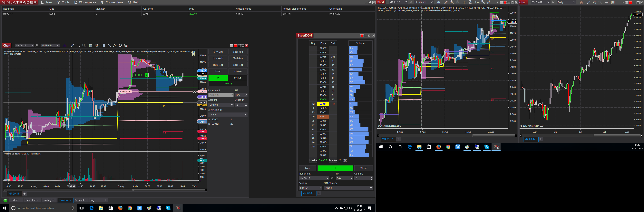Viewport: 644px width, 212px height.
Task: Open the properties list icon in 15 Minute chart
Action: [x=126, y=46]
